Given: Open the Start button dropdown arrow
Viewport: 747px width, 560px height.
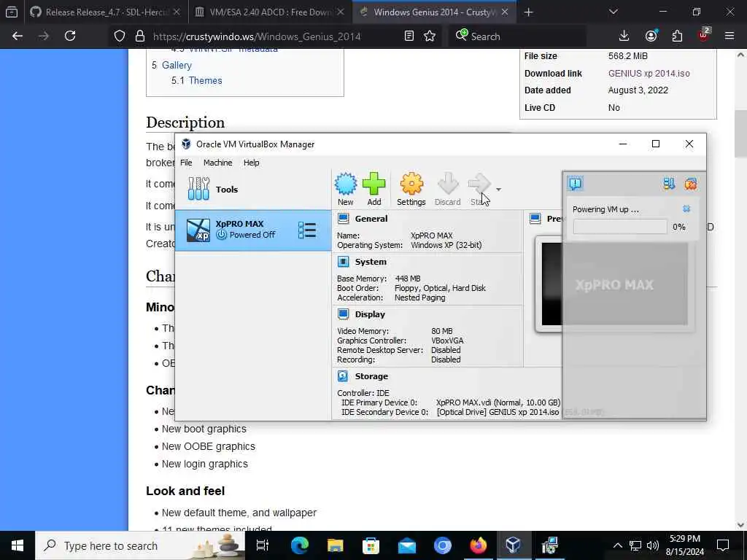Looking at the screenshot, I should (498, 189).
